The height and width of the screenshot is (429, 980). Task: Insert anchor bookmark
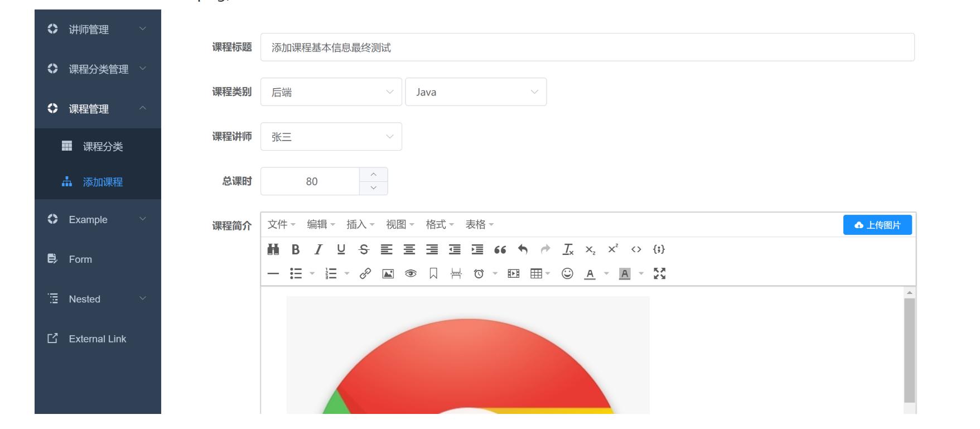(x=433, y=273)
